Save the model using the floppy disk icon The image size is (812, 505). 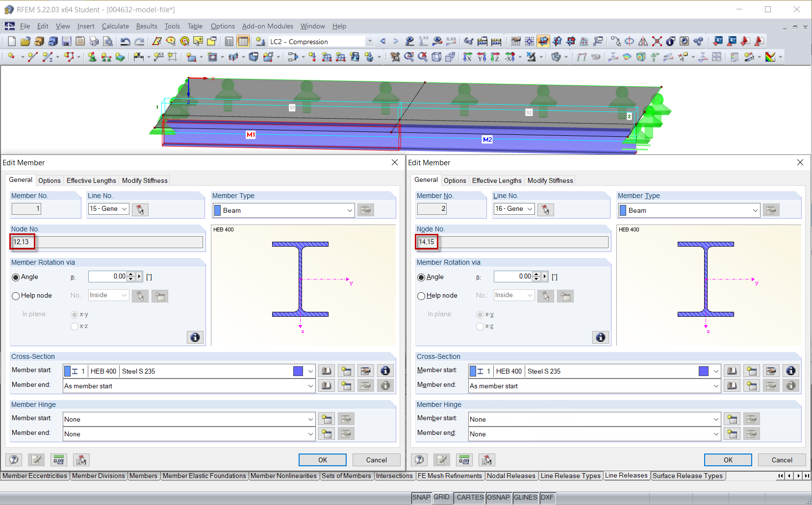(67, 42)
